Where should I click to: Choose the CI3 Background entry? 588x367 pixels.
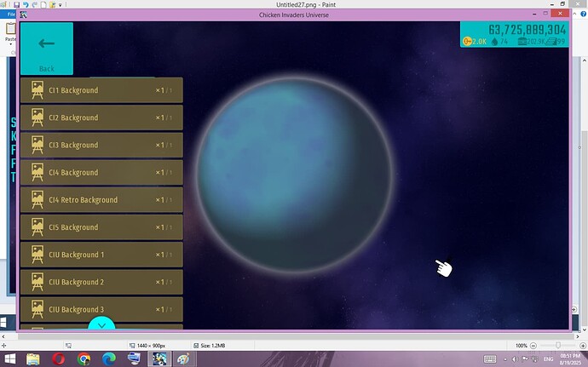(x=101, y=145)
